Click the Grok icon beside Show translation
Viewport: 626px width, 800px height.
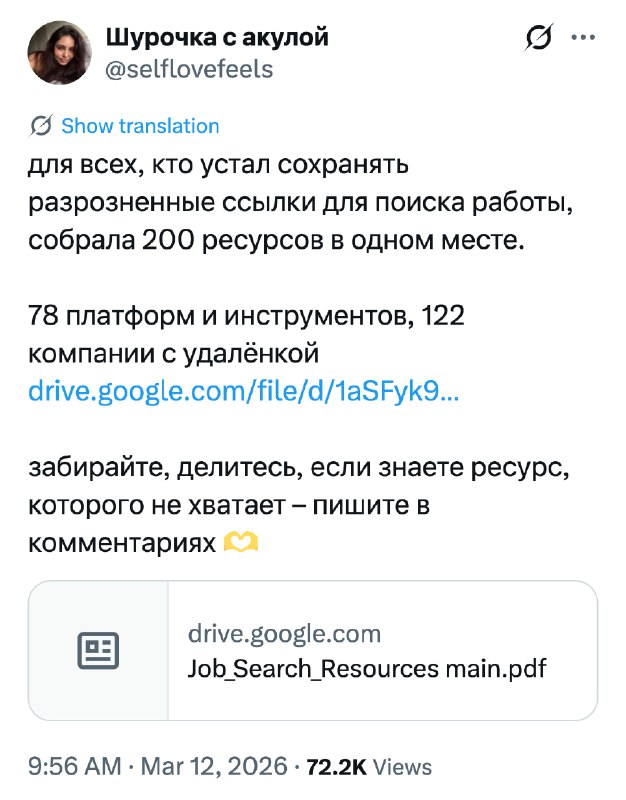coord(40,125)
